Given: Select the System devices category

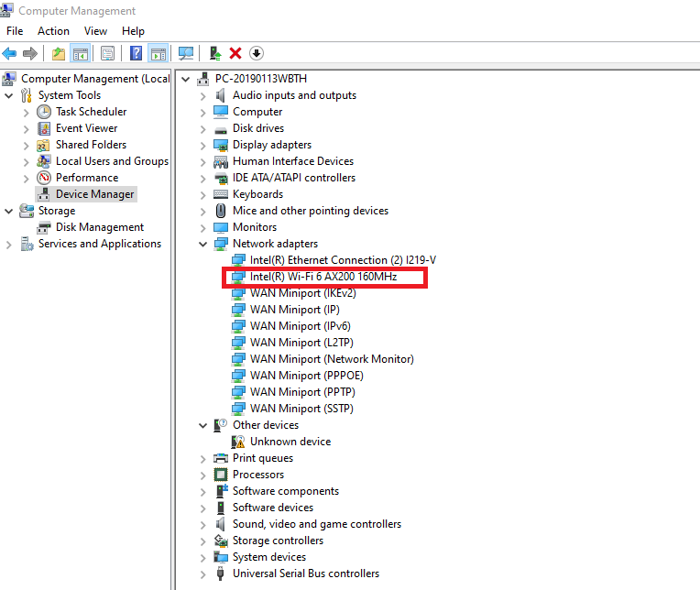Looking at the screenshot, I should (x=269, y=557).
